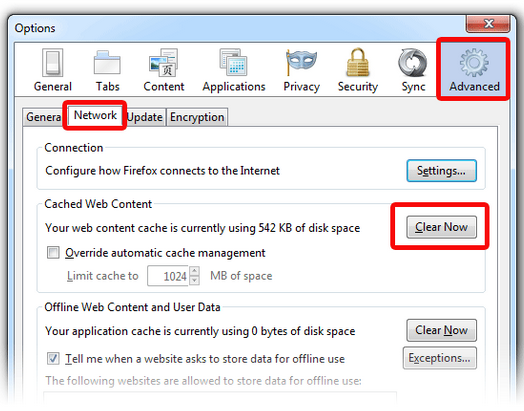Switch to the General sub-tab under Advanced
524x411 pixels.
coord(44,117)
